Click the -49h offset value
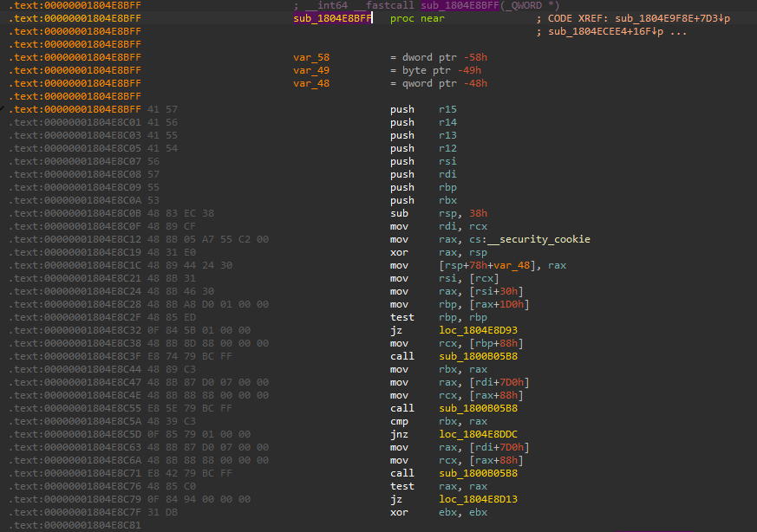The height and width of the screenshot is (532, 757). coord(469,70)
